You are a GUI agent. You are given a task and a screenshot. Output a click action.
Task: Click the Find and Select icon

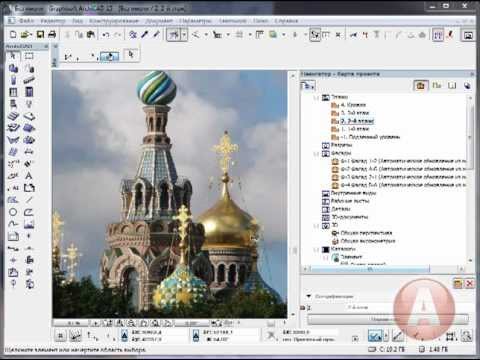coord(133,34)
